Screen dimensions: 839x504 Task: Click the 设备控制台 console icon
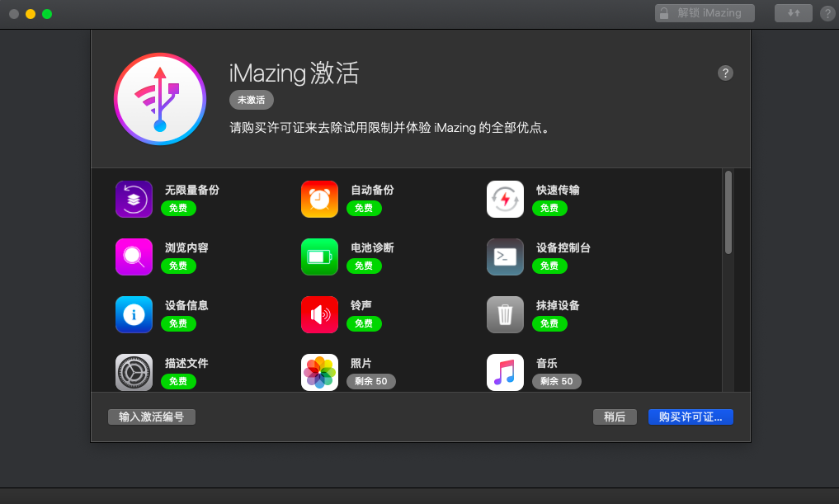tap(505, 257)
